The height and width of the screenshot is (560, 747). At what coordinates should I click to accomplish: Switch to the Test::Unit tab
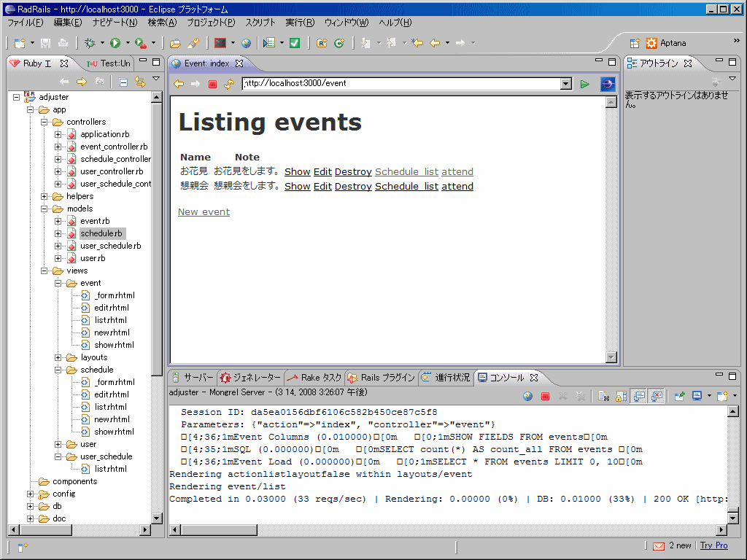tap(109, 63)
